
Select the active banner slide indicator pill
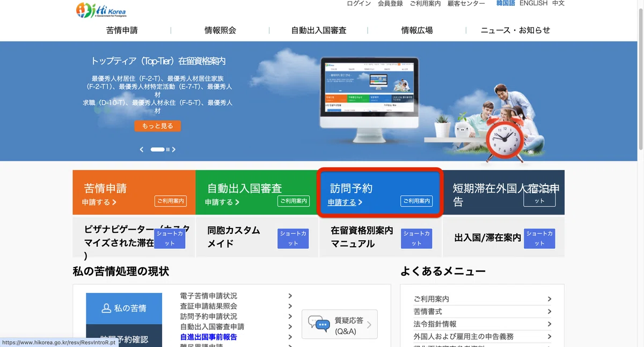[x=157, y=150]
